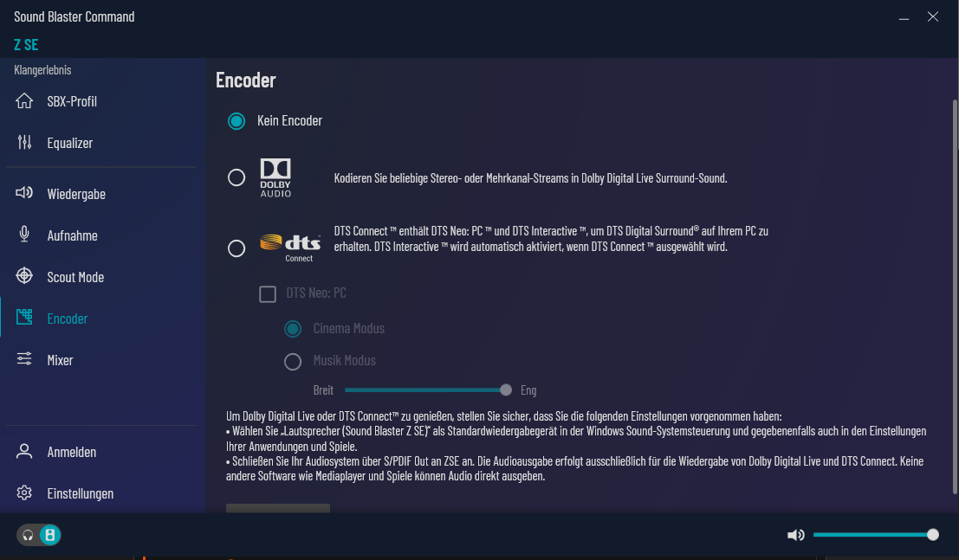This screenshot has width=959, height=560.
Task: Click the Musik Modus label
Action: point(344,360)
